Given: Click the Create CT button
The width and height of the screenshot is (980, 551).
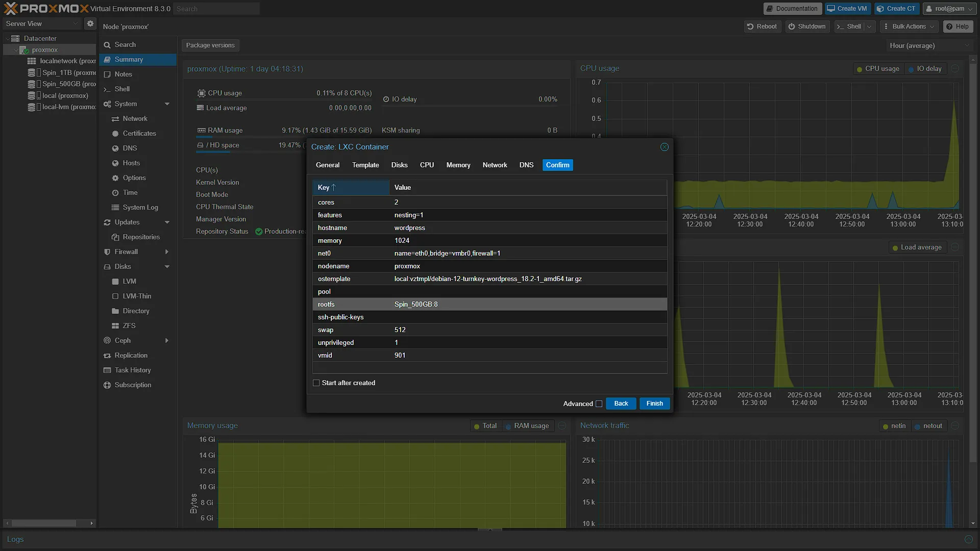Looking at the screenshot, I should 897,9.
